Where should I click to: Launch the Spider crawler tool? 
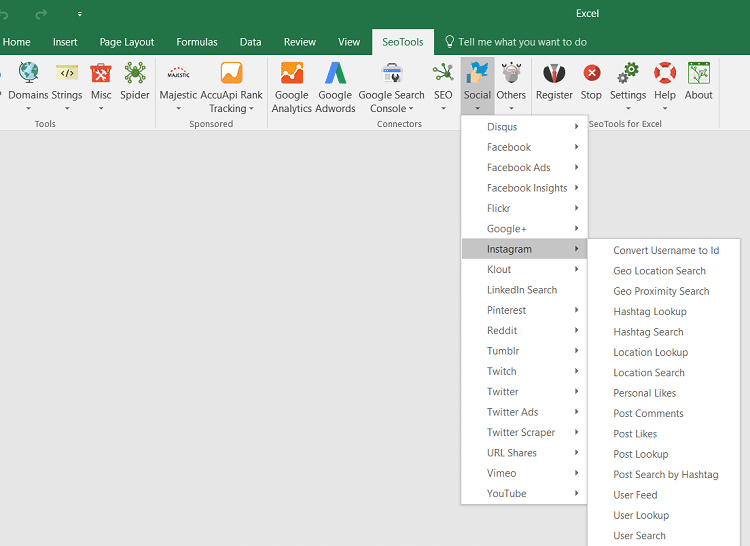pos(135,73)
